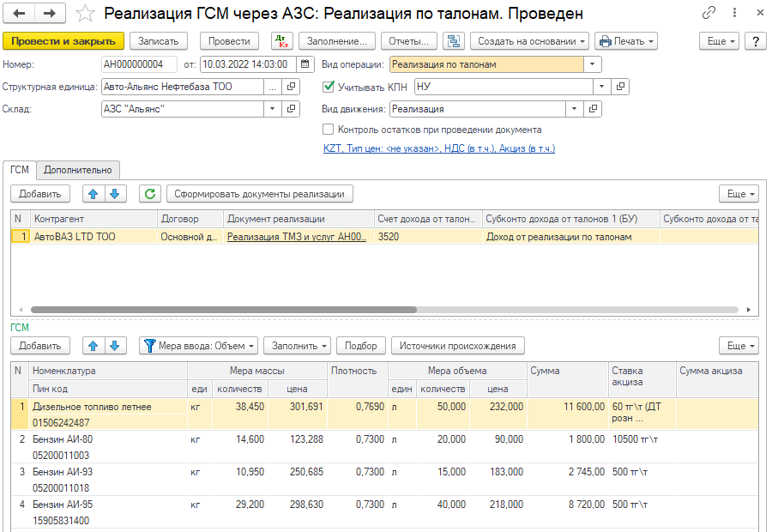The height and width of the screenshot is (532, 772).
Task: Open the Склад АЗС "Альянс" record via open icon
Action: coord(292,109)
